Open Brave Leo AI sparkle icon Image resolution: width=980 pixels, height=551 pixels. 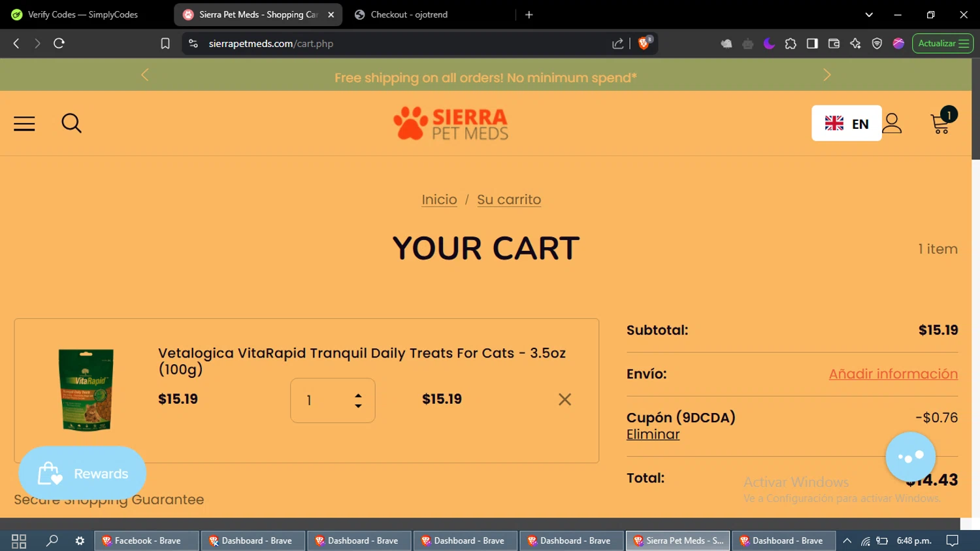855,43
